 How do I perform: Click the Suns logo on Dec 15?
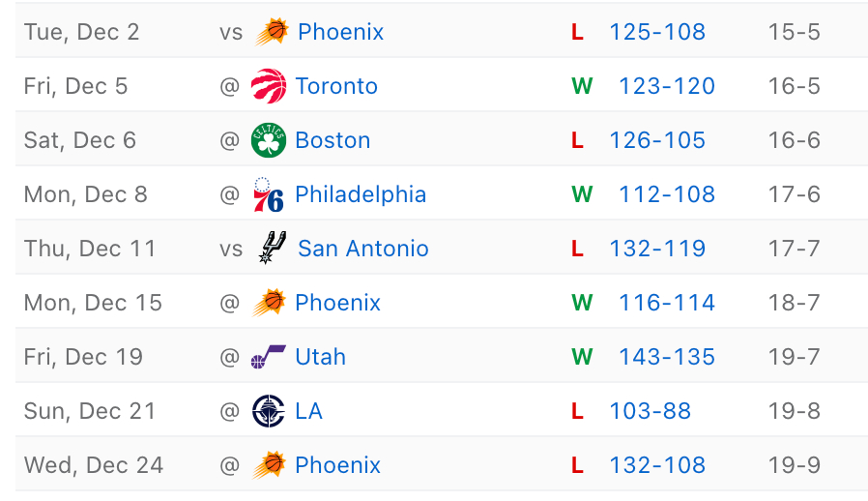(268, 303)
